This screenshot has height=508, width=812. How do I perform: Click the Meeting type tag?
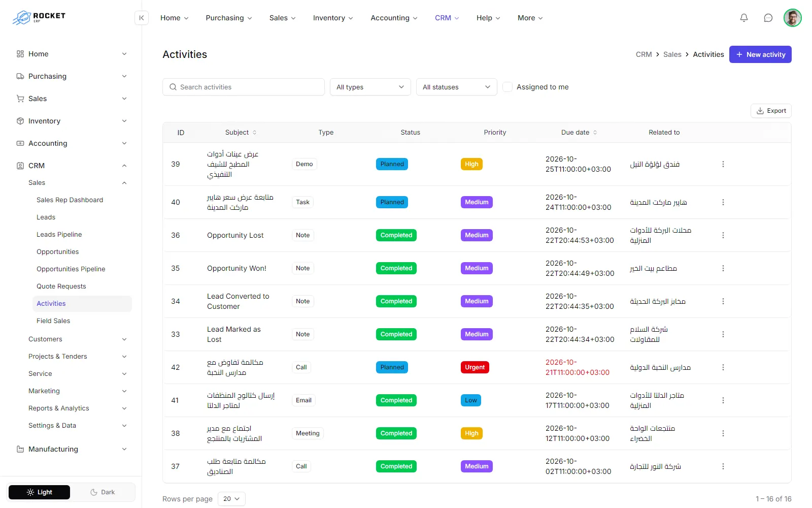[308, 433]
